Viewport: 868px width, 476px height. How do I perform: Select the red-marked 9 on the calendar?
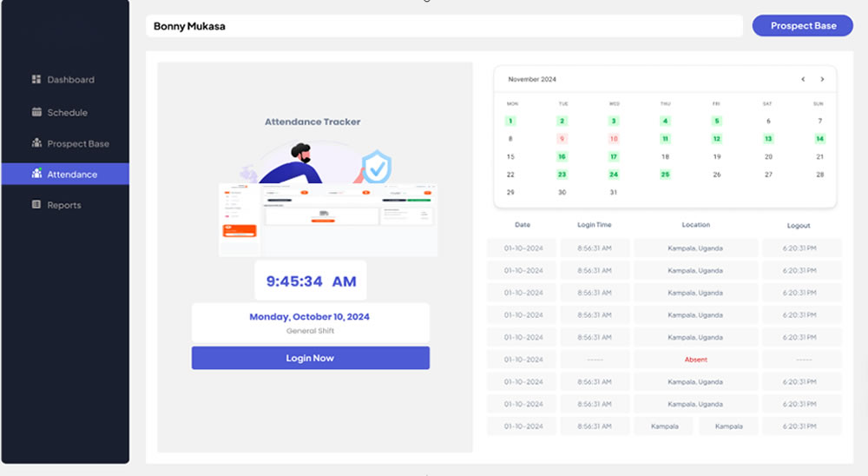tap(562, 139)
